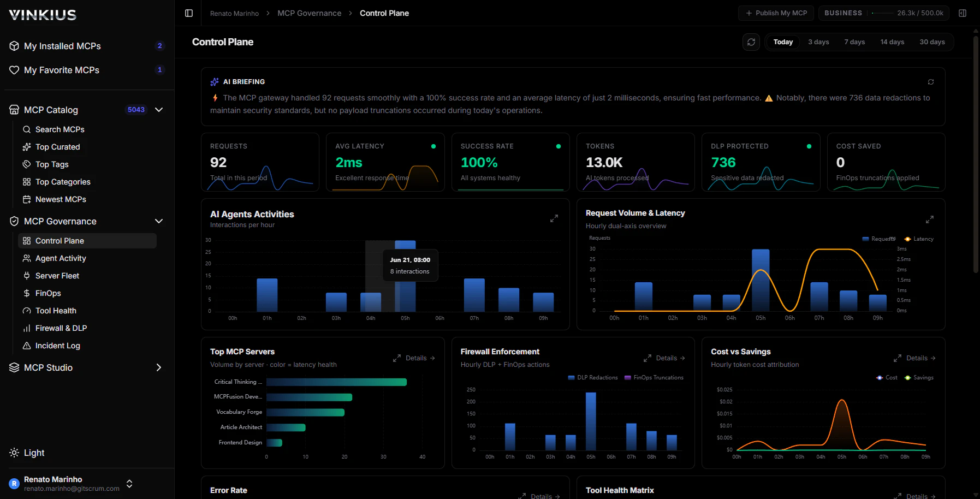Expand the Request Volume & Latency chart

pyautogui.click(x=930, y=219)
